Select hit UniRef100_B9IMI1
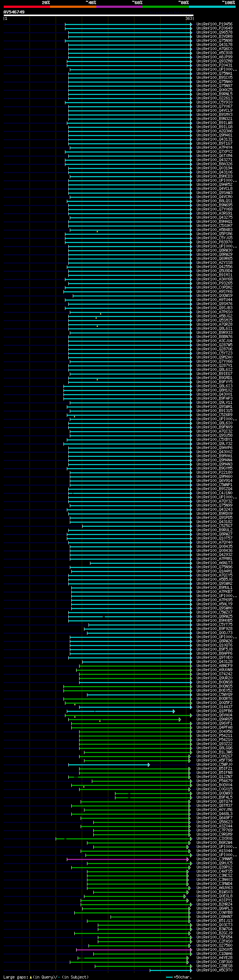Viewport: 239px width, 980px height. tap(214, 275)
